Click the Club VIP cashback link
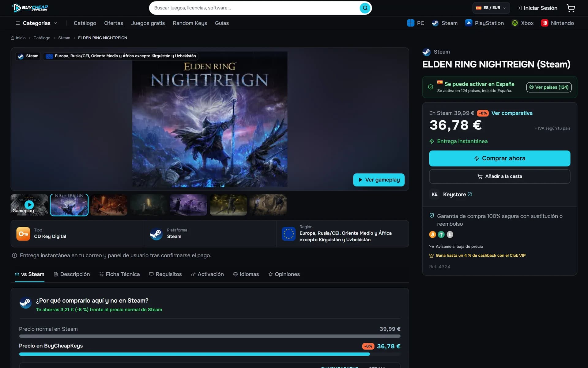This screenshot has width=588, height=368. (x=477, y=255)
